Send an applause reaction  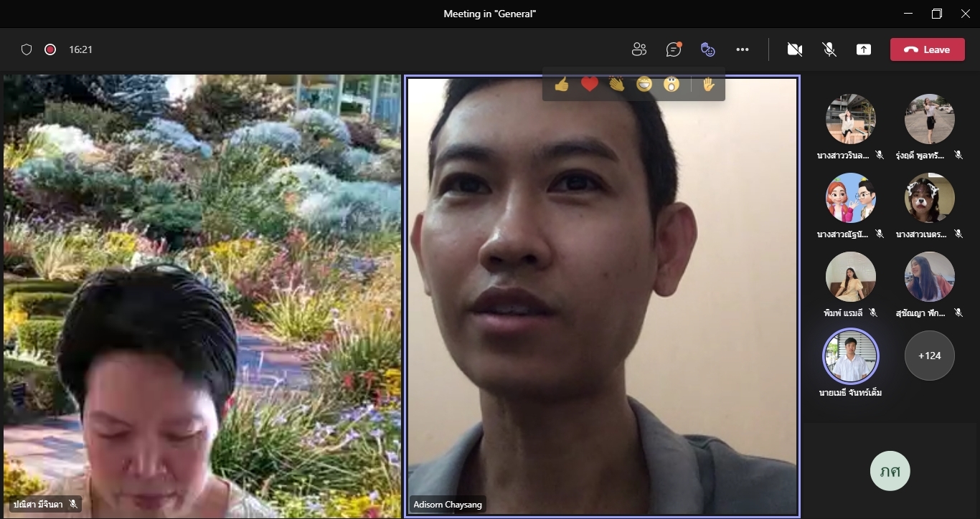(617, 85)
